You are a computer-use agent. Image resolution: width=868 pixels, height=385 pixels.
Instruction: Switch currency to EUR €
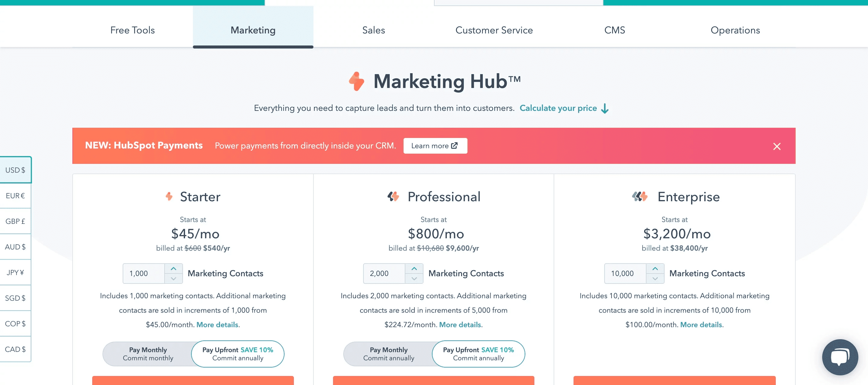pos(15,196)
